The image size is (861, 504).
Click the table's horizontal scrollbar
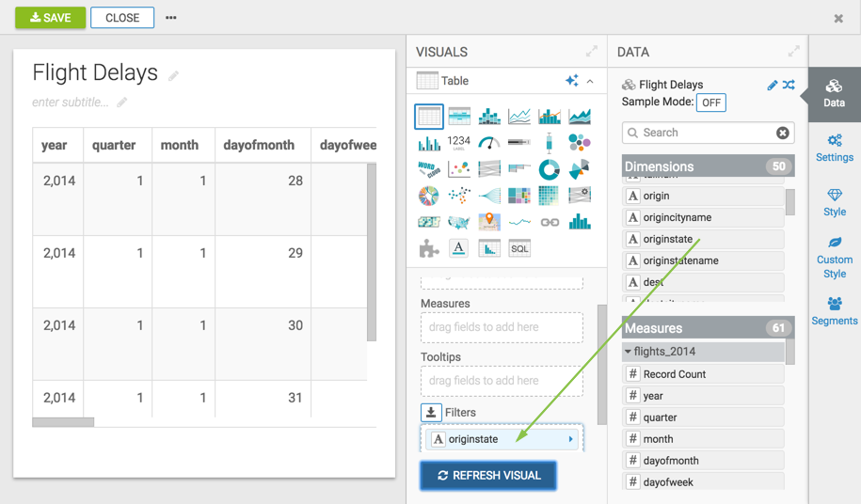(63, 422)
